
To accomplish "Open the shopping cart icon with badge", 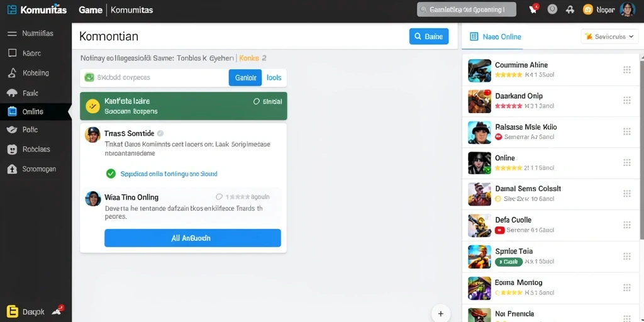I will [x=534, y=9].
